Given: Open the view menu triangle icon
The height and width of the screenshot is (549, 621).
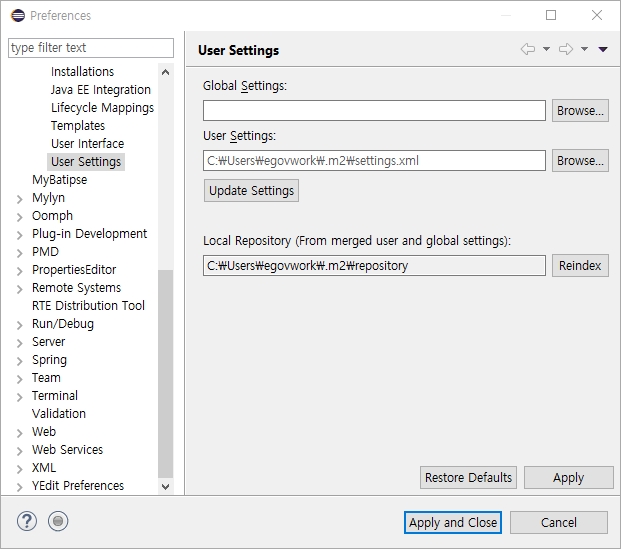Looking at the screenshot, I should tap(603, 50).
